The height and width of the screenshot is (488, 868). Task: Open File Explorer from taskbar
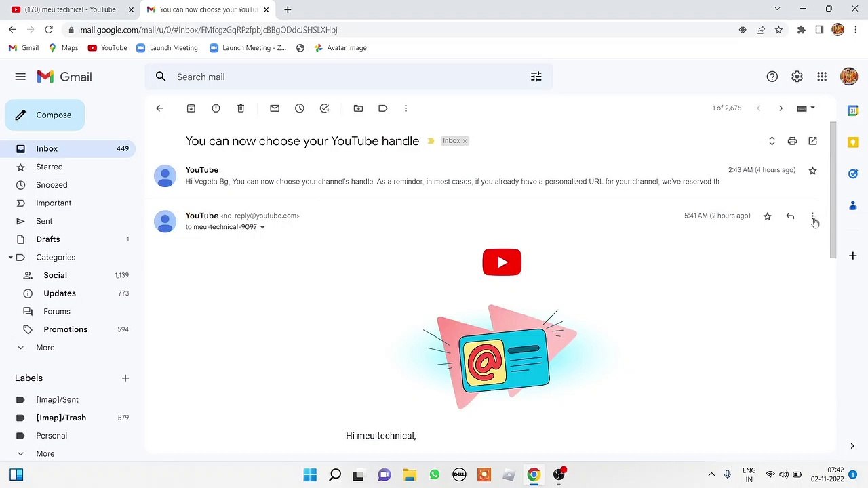point(410,475)
